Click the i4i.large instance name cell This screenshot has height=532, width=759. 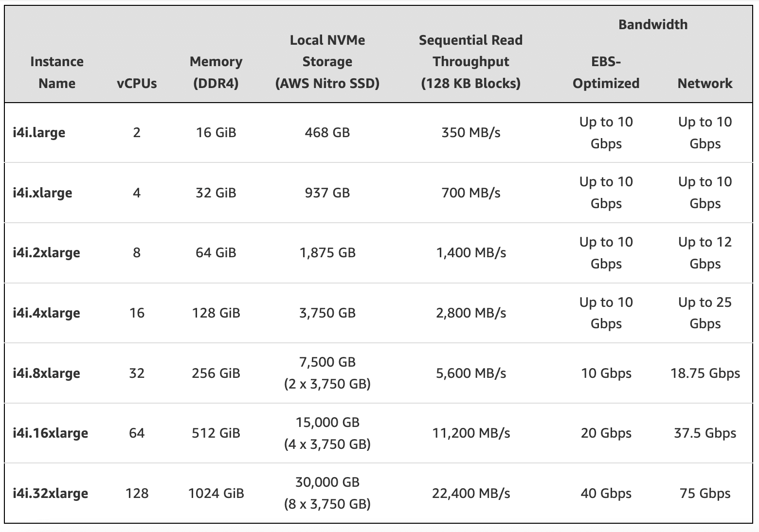[39, 132]
